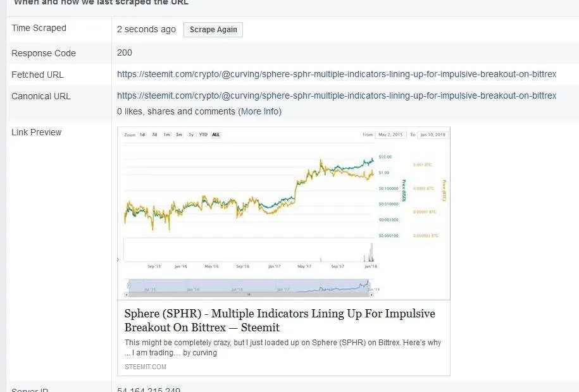Click the STEEMIT.COM domain label
Viewport: 579px width, 392px height.
click(146, 367)
